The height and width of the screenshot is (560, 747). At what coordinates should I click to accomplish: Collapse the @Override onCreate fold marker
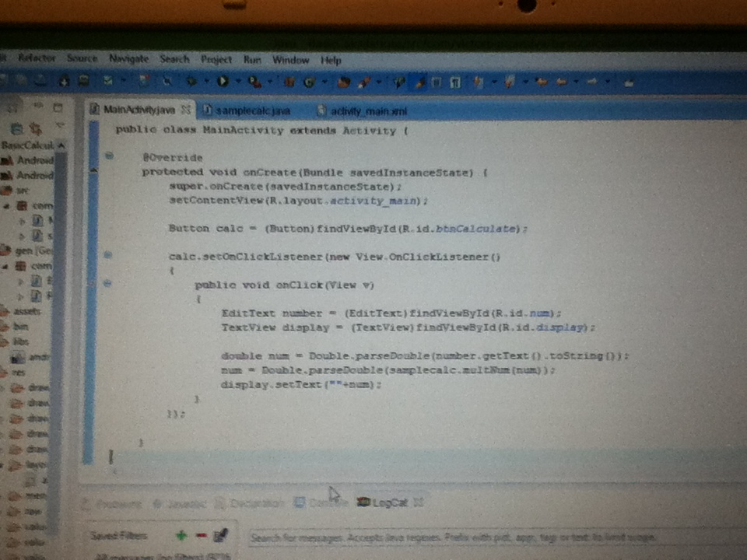click(x=109, y=156)
